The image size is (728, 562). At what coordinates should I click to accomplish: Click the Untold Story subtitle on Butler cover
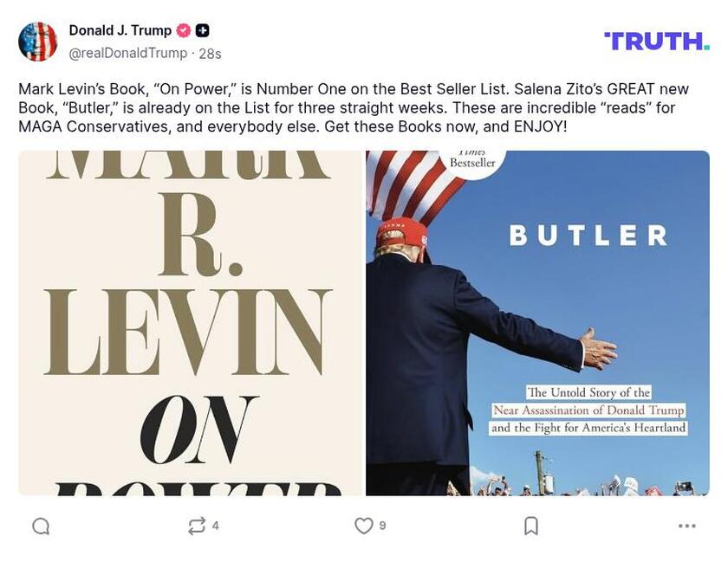pyautogui.click(x=588, y=410)
